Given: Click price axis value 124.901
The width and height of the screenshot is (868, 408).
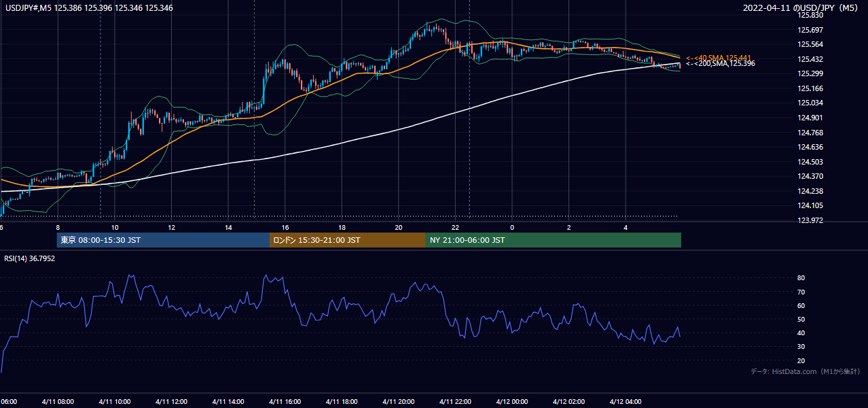Looking at the screenshot, I should pyautogui.click(x=810, y=118).
